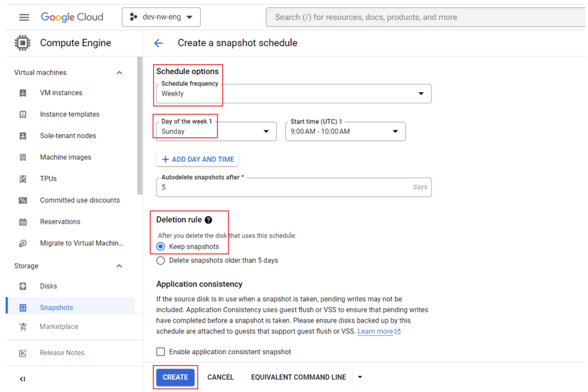This screenshot has height=392, width=588.
Task: Click the Deletion rule help icon
Action: coord(208,220)
